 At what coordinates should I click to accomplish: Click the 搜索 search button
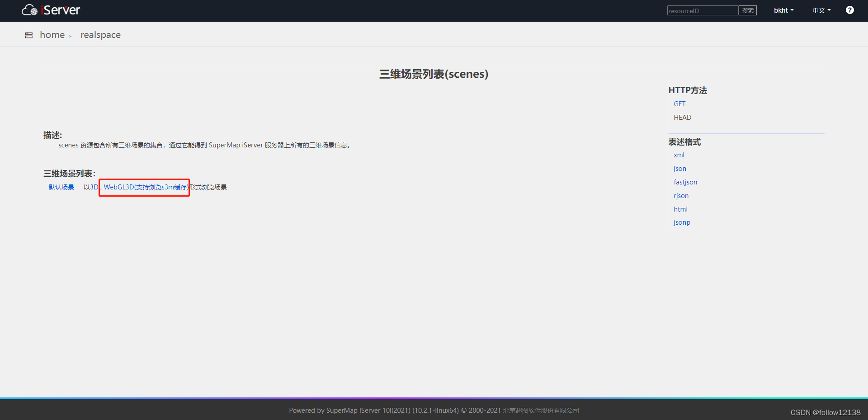point(747,10)
